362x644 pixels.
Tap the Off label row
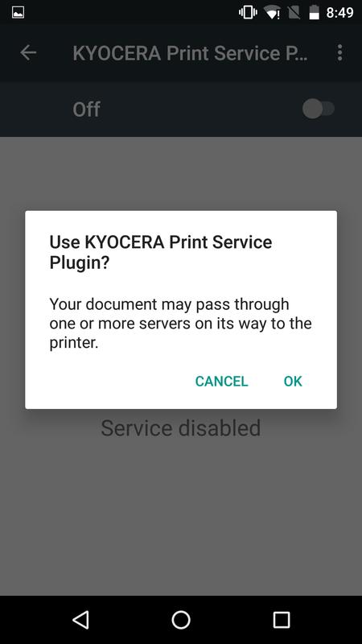[181, 109]
